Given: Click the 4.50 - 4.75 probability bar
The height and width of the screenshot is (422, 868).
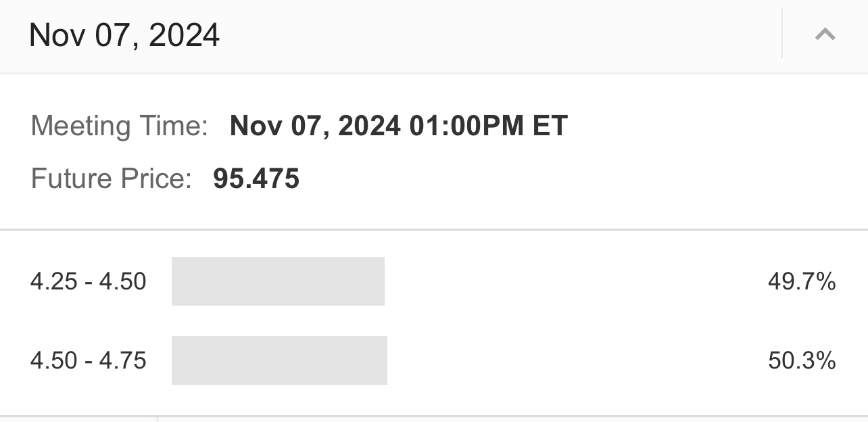Looking at the screenshot, I should 279,360.
